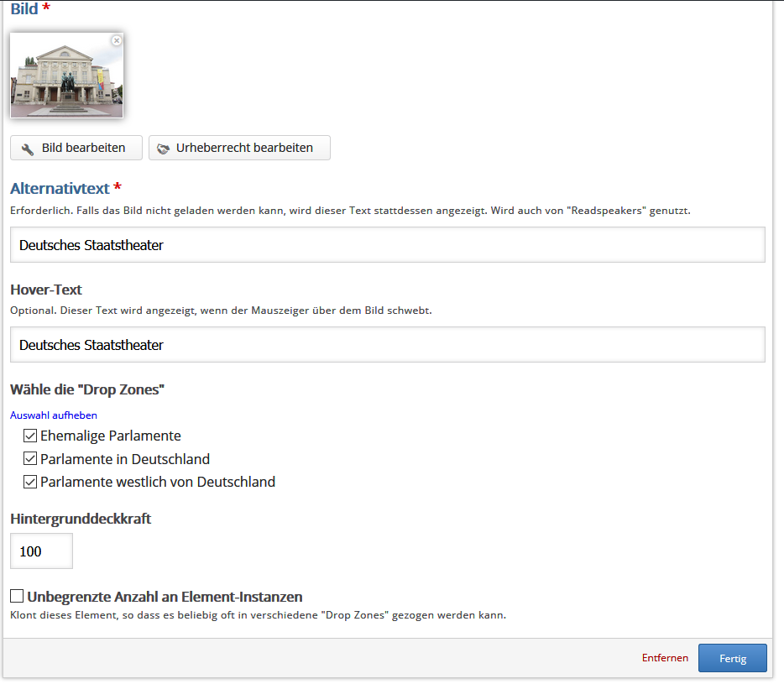
Task: Click the "Parlamente in Deutschland" label text
Action: [124, 459]
